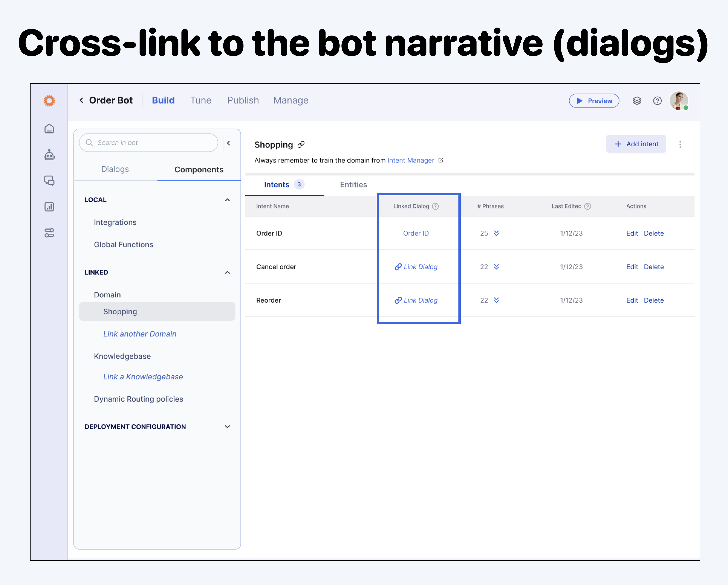
Task: Open the Intent Manager link
Action: tap(411, 160)
